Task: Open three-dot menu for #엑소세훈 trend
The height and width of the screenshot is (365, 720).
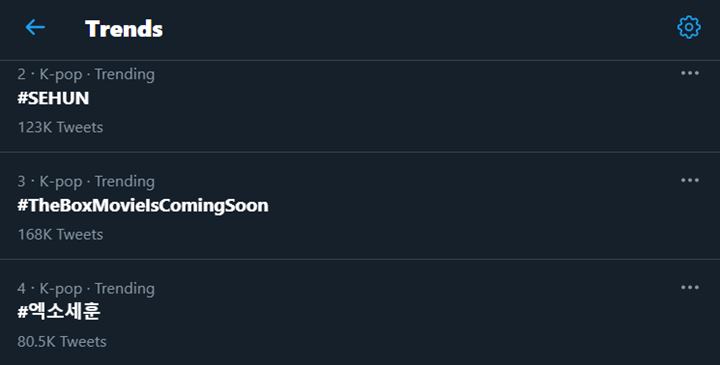Action: point(690,287)
